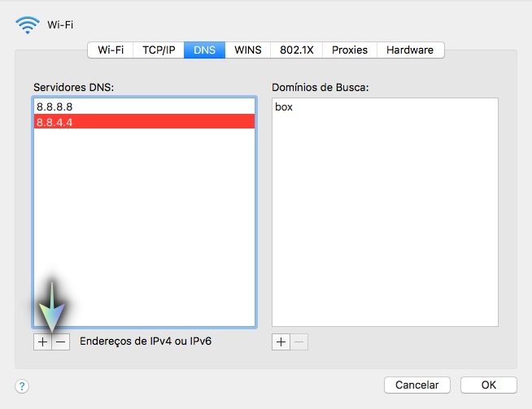Click the minus button under Domínios de Busca
532x409 pixels.
click(299, 342)
